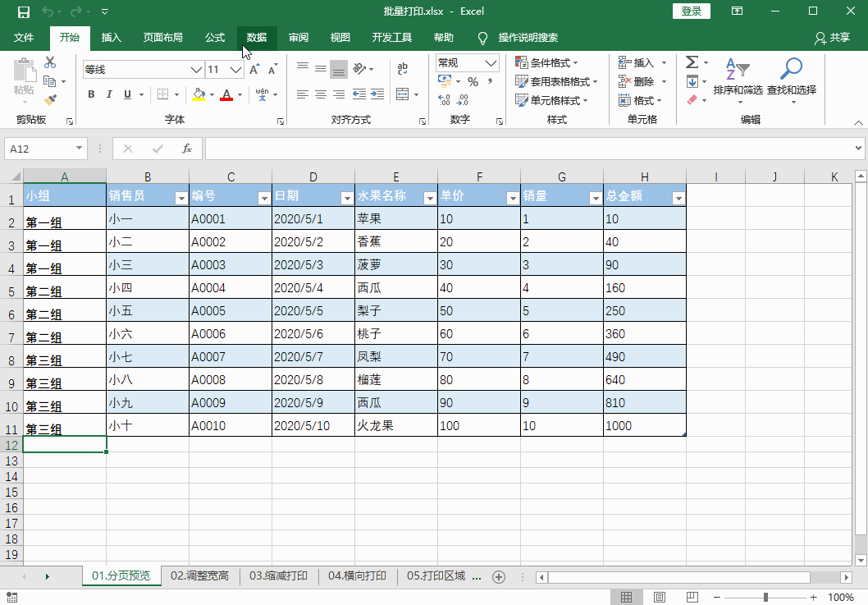Screen dimensions: 868x605
Task: Open the 数据 (Data) ribbon tab
Action: (x=257, y=38)
